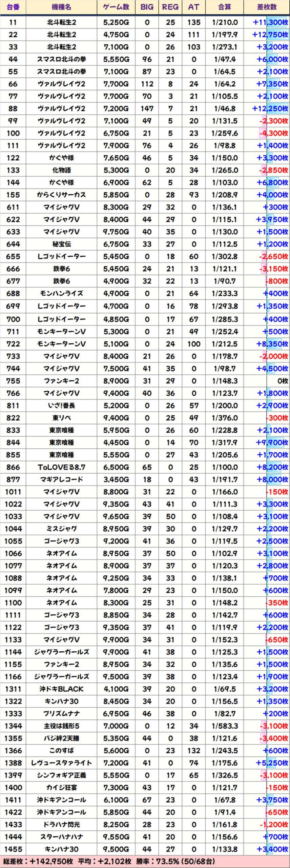Click the 台番 column header
Image resolution: width=290 pixels, height=868 pixels.
(x=13, y=7)
